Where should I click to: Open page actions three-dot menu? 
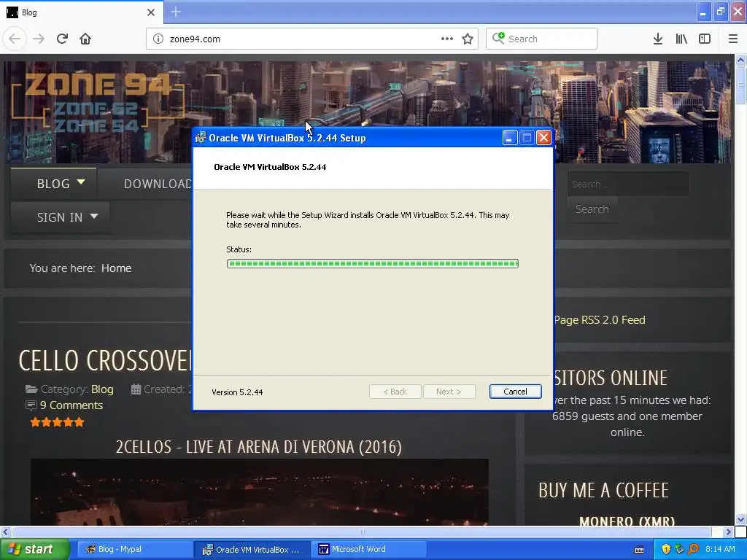tap(447, 39)
